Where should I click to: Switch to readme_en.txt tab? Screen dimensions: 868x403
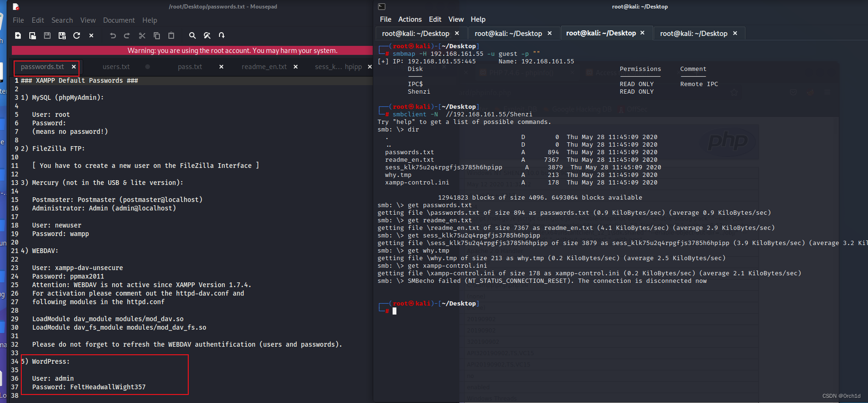[264, 67]
